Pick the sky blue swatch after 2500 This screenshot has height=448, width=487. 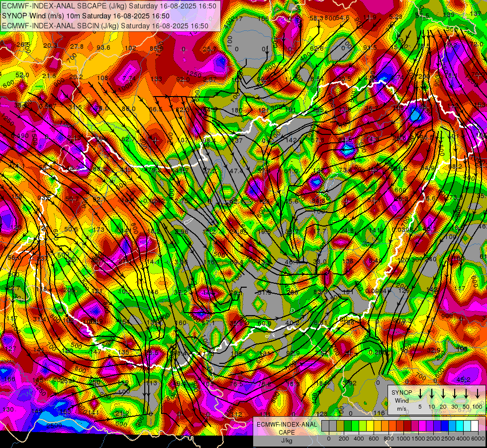(452, 426)
